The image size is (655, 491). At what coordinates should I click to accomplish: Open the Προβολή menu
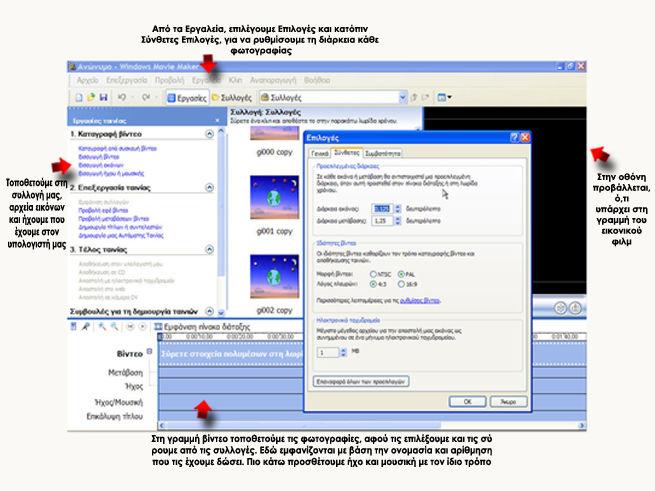170,80
